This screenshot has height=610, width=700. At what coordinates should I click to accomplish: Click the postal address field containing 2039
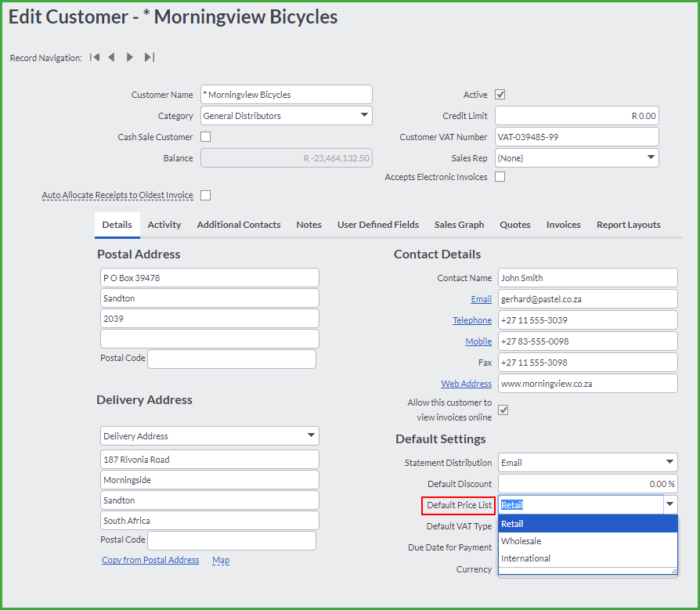tap(209, 319)
